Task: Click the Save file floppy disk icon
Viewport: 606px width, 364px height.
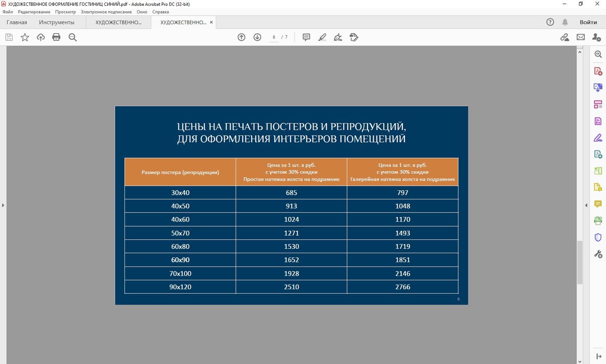Action: (9, 37)
